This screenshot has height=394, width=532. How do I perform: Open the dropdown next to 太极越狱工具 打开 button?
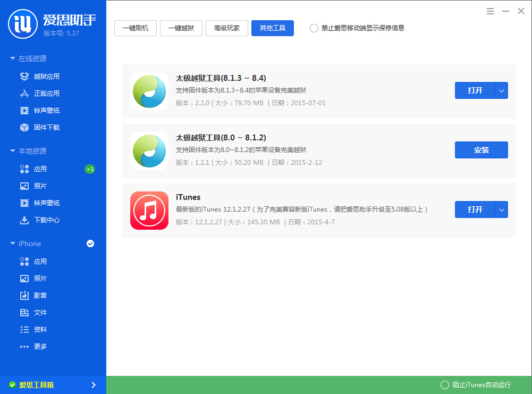501,90
